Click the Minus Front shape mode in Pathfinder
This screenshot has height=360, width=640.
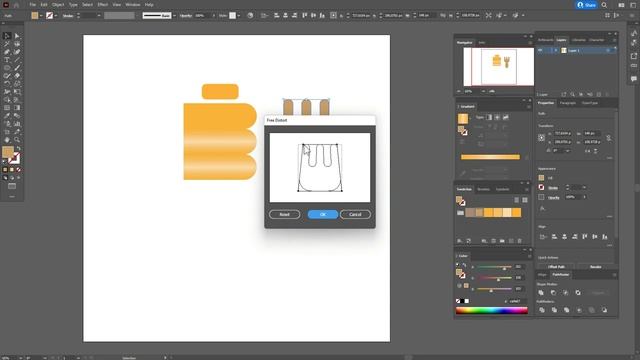(x=553, y=293)
